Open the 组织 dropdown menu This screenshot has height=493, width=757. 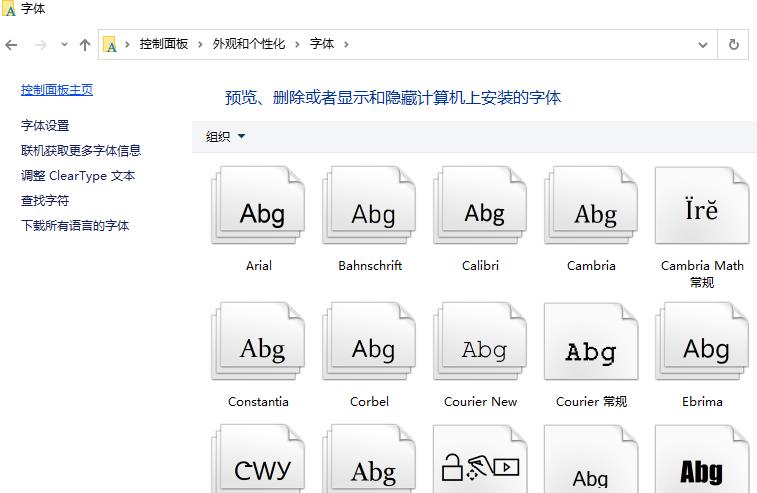tap(225, 137)
